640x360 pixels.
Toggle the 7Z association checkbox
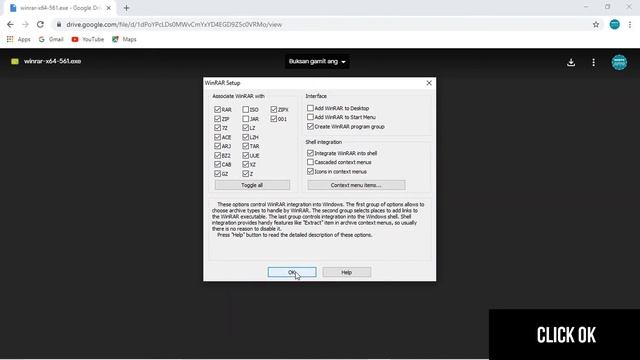pyautogui.click(x=217, y=128)
